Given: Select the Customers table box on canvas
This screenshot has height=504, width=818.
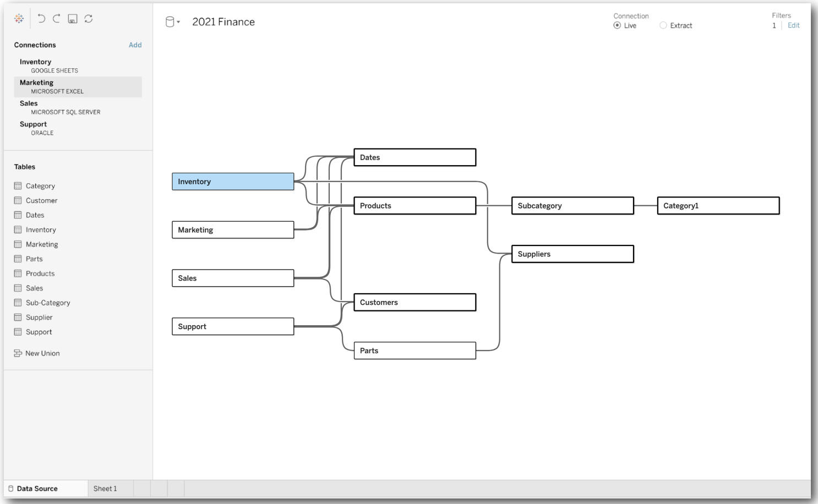Looking at the screenshot, I should click(415, 302).
